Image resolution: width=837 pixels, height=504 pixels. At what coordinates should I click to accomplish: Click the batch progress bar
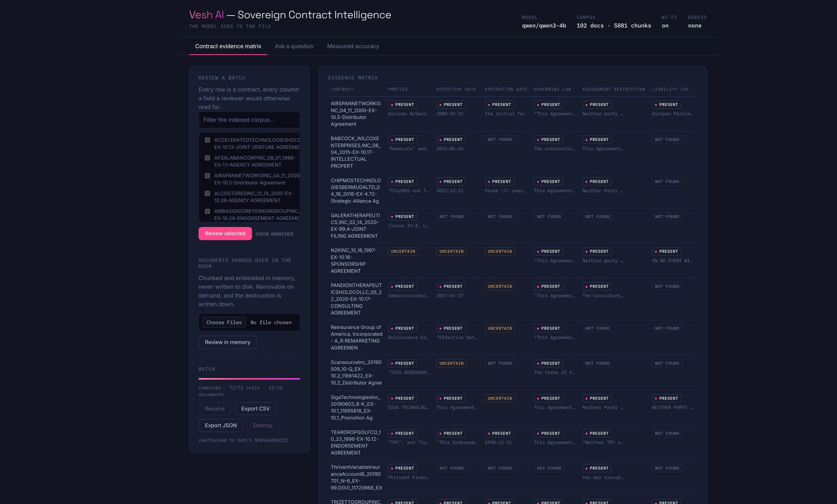pos(249,379)
